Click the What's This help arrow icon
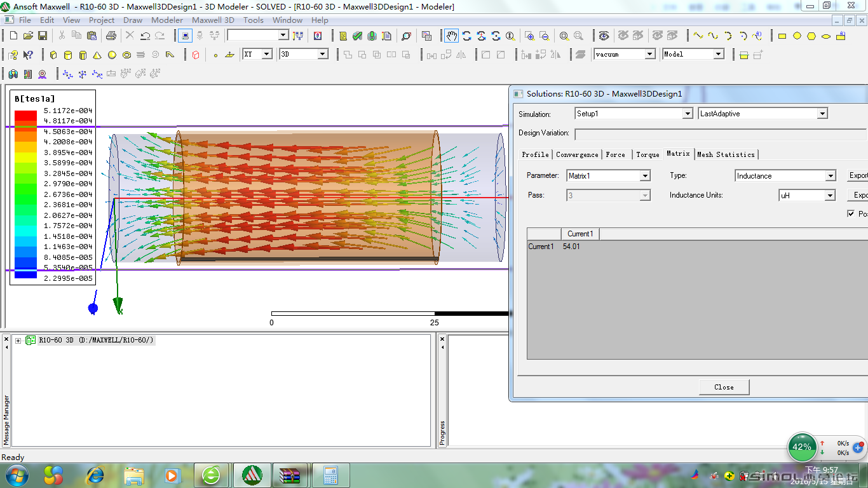This screenshot has width=868, height=488. click(x=28, y=55)
